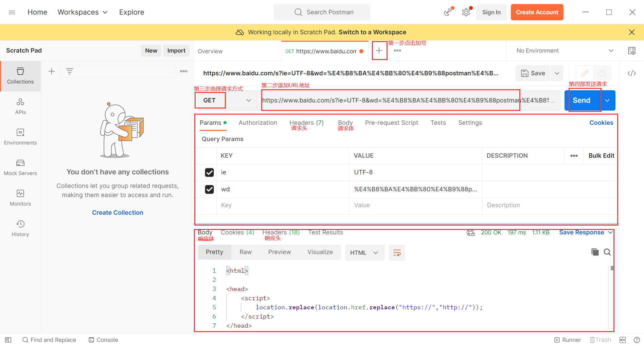Image resolution: width=644 pixels, height=346 pixels.
Task: Click Bulk Edit for query params
Action: coord(601,156)
